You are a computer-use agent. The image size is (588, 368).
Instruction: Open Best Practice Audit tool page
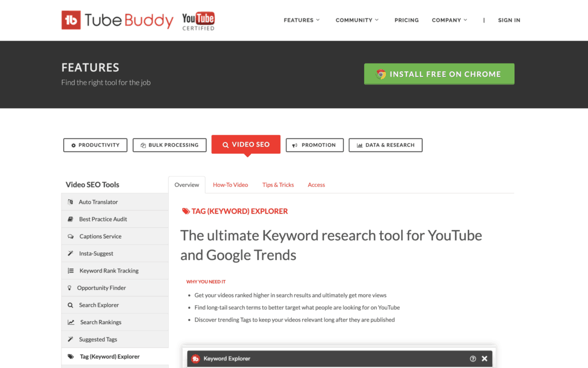pyautogui.click(x=115, y=219)
